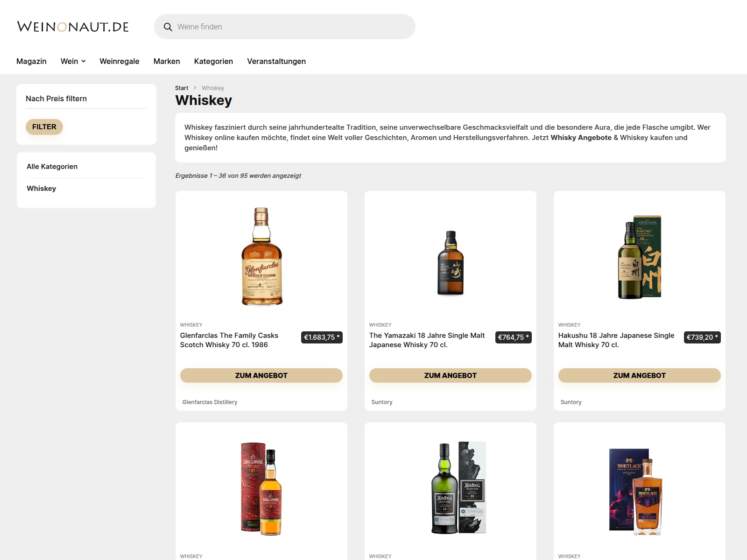The width and height of the screenshot is (747, 560).
Task: Open the Magazin menu item
Action: tap(31, 61)
